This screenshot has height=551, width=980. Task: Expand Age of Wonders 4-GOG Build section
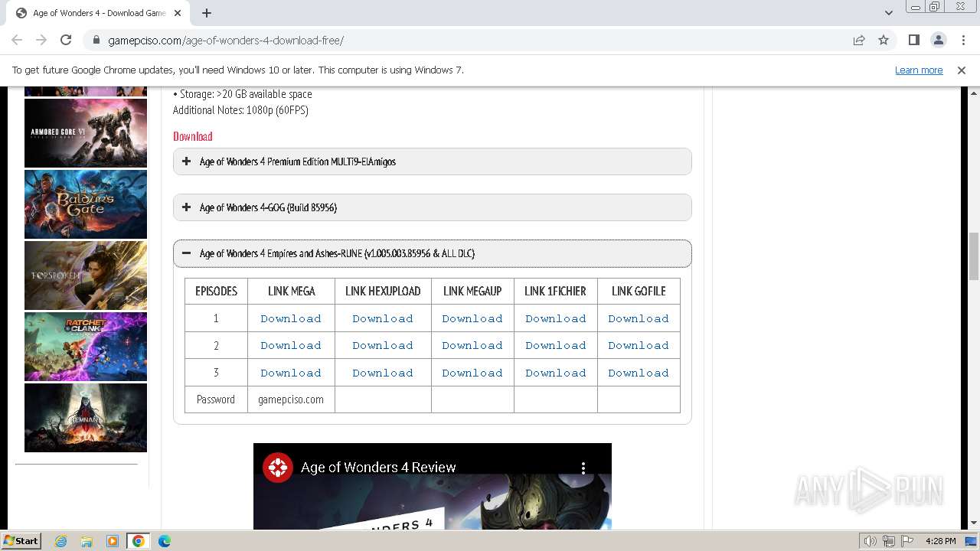click(x=433, y=207)
